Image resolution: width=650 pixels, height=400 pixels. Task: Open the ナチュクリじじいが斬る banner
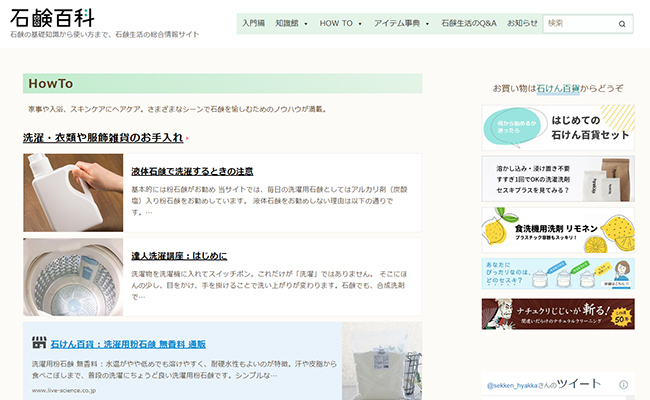558,314
